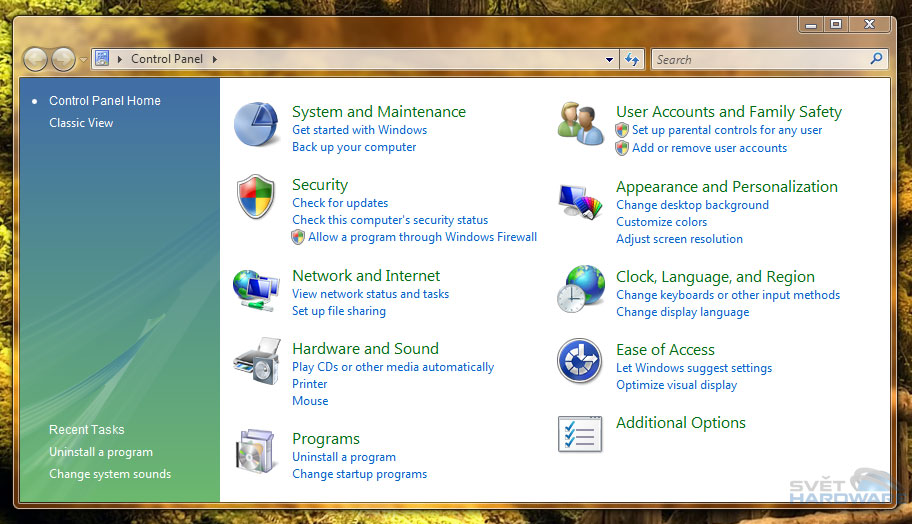912x524 pixels.
Task: Click the Hardware and Sound printer icon
Action: click(256, 361)
